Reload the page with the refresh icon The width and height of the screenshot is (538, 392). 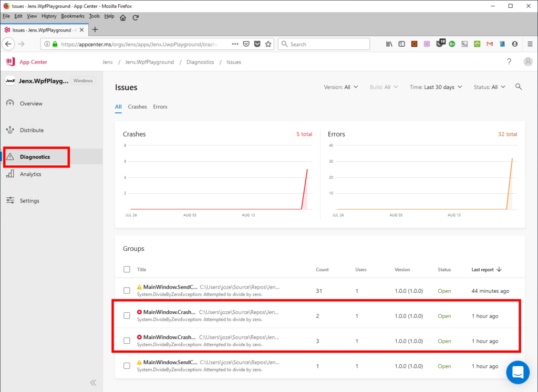[x=136, y=17]
